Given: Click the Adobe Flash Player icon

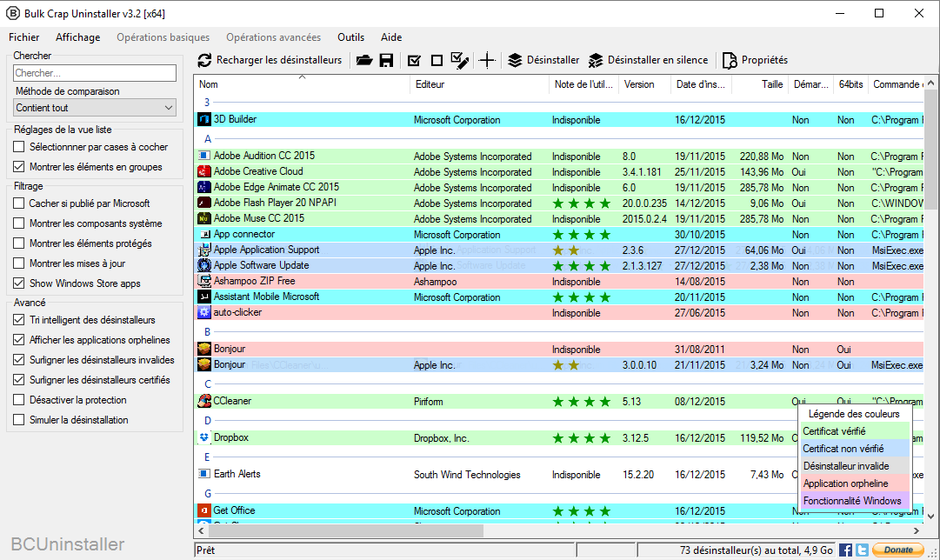Looking at the screenshot, I should tap(204, 203).
